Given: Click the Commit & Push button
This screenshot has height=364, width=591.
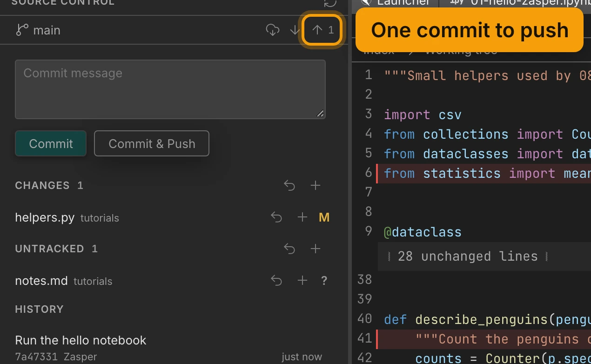Looking at the screenshot, I should [x=152, y=143].
